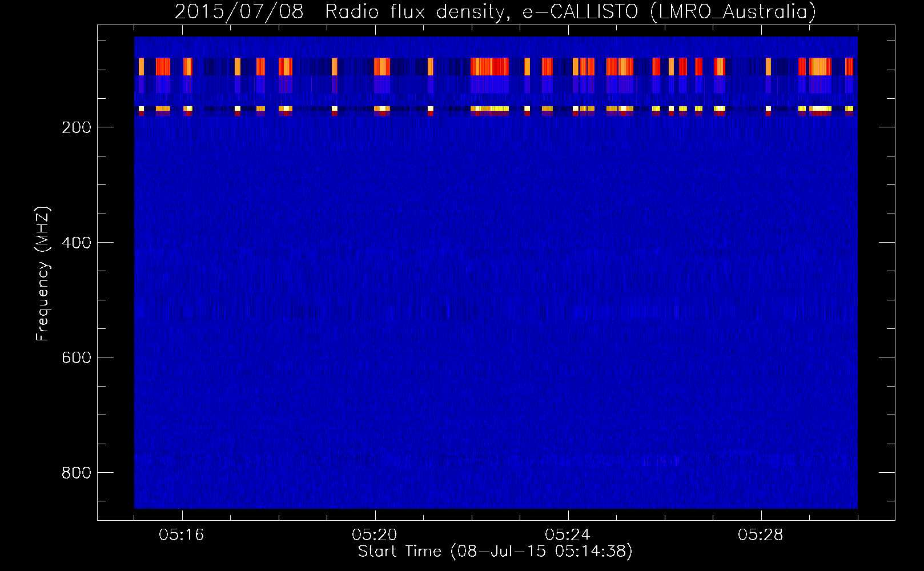Click the 'Start Time (08-Jul-15 05:14:38)' axis label
Screen dimensions: 924x571
pos(495,552)
